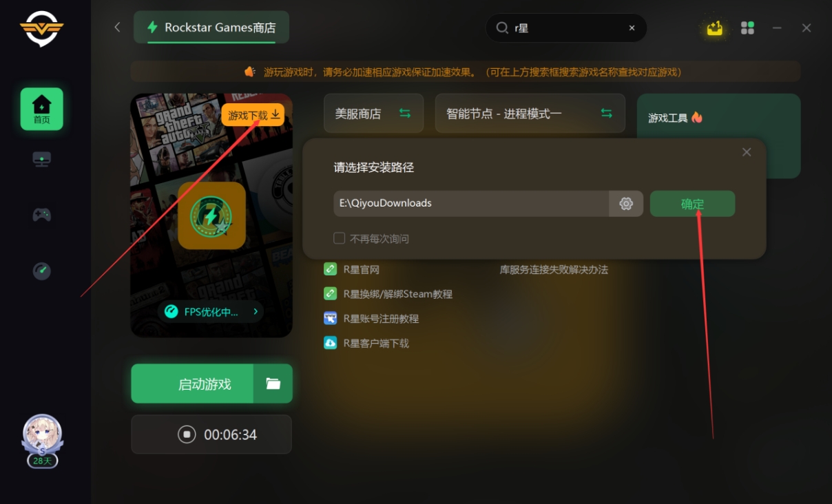Click the Qiyou logo at top left
Screen dimensions: 832x504
(x=41, y=29)
